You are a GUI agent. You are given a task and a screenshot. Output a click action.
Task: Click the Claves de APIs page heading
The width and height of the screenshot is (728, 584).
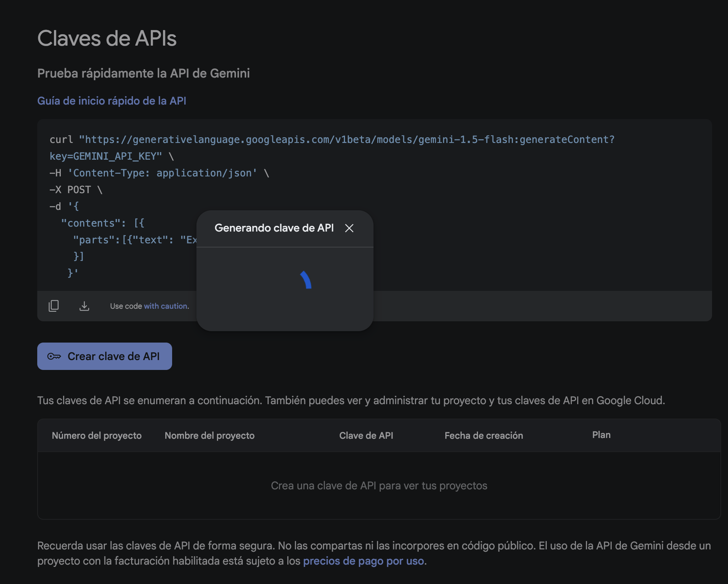[x=107, y=38]
